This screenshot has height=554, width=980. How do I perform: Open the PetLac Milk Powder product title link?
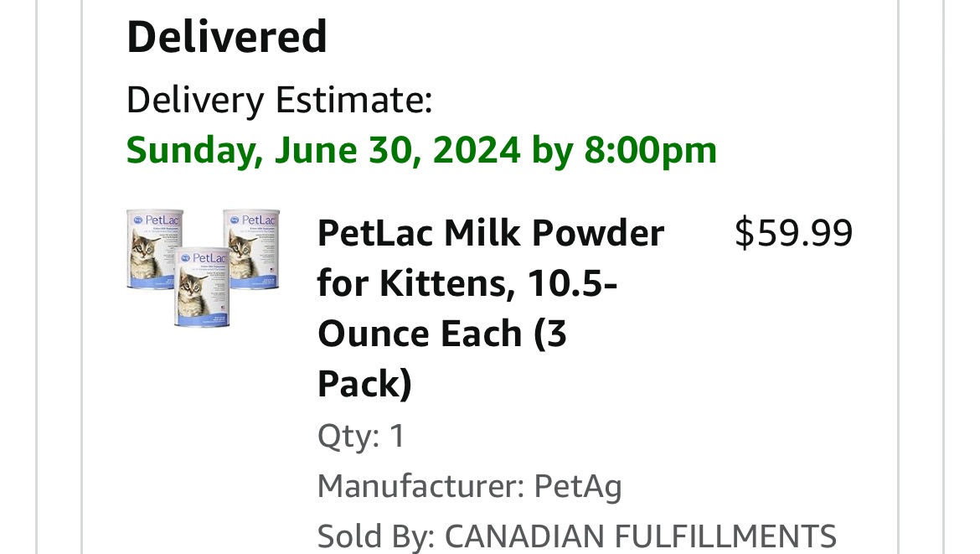click(490, 233)
